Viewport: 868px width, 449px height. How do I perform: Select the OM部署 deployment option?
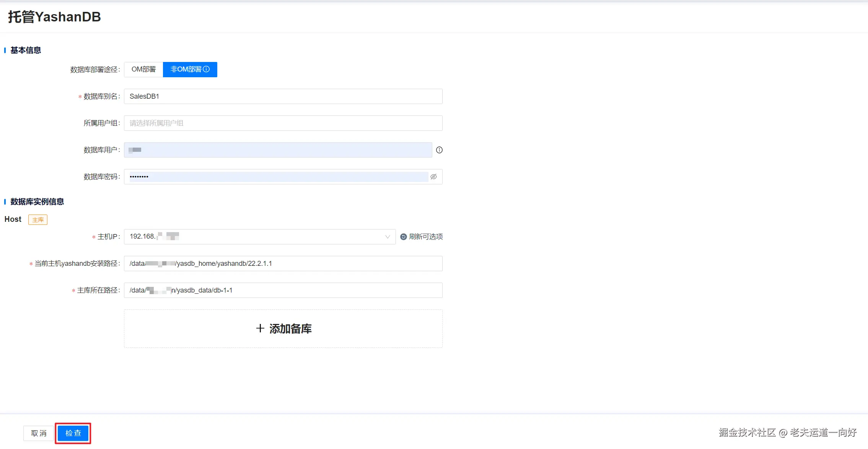point(143,69)
